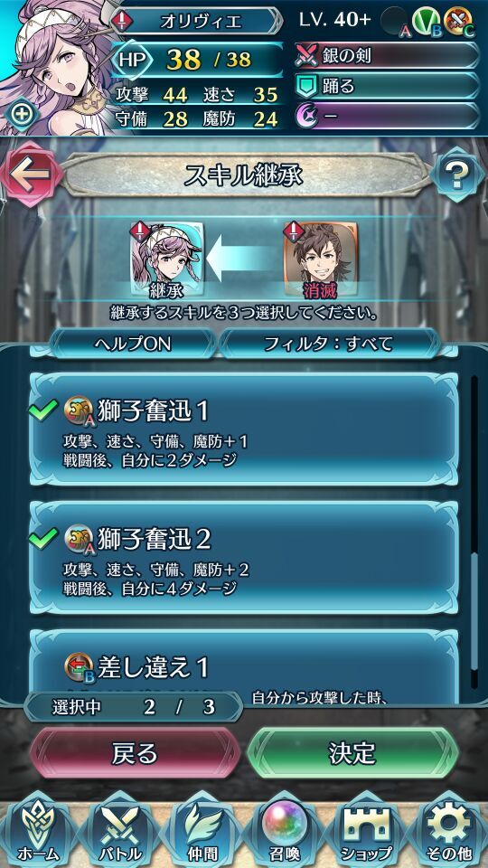Click the 戻る button
The height and width of the screenshot is (868, 488).
coord(135,753)
